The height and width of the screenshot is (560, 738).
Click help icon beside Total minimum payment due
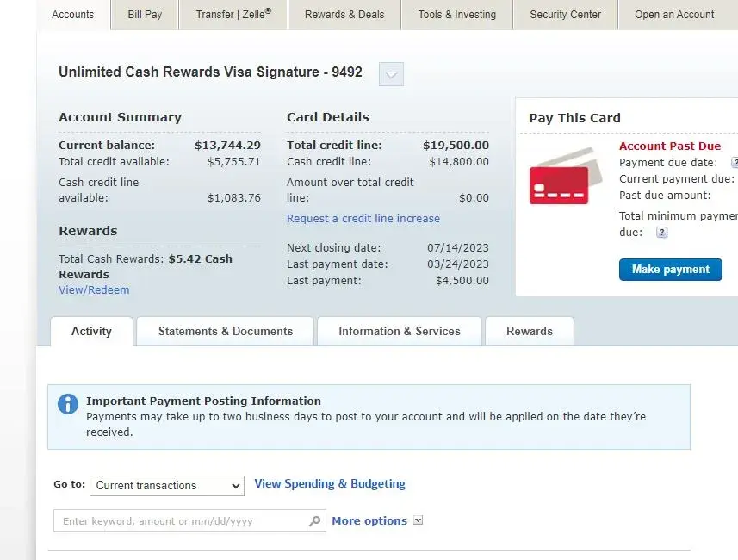pos(661,233)
